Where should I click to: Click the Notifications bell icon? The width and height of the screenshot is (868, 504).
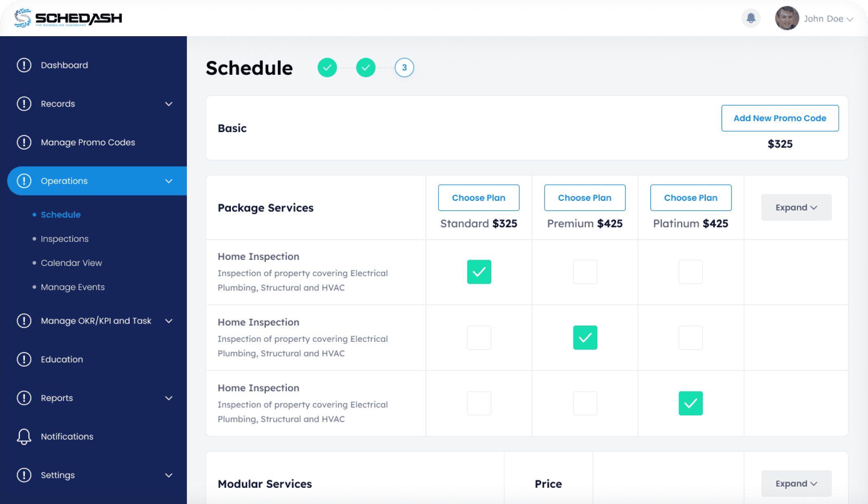[x=751, y=18]
